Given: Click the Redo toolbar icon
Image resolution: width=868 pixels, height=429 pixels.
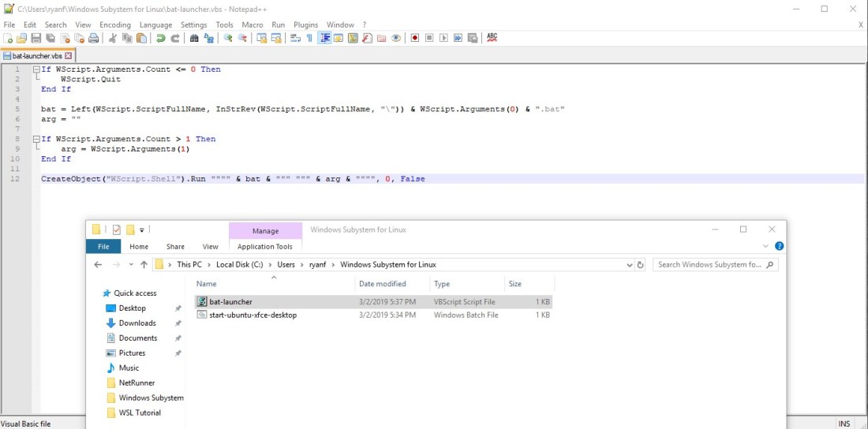Looking at the screenshot, I should [175, 38].
